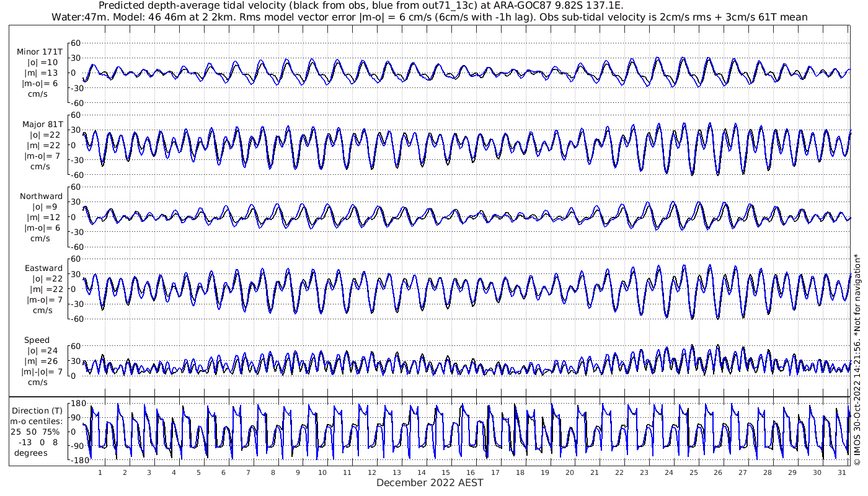Click day "28" on the date axis
The height and width of the screenshot is (496, 868).
[768, 472]
